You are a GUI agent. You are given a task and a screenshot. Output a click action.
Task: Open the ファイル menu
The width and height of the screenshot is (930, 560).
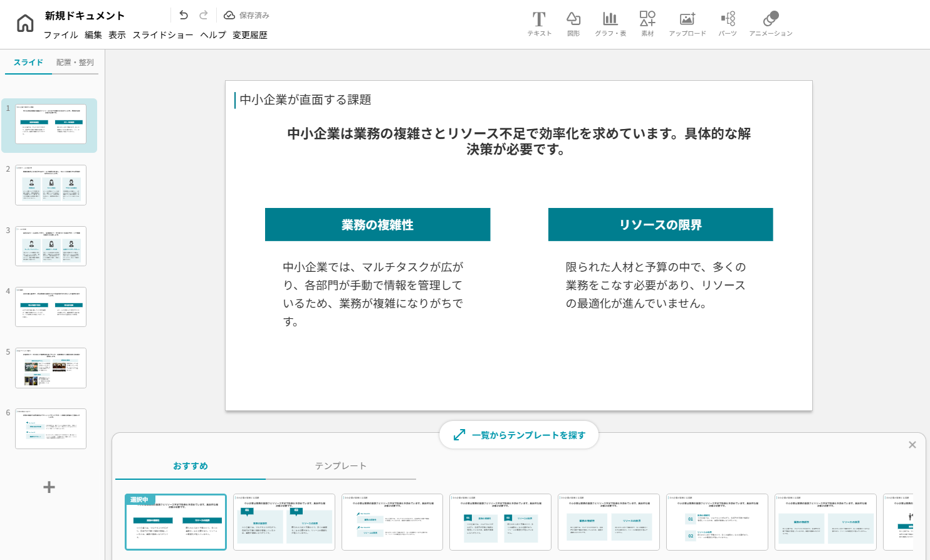tap(61, 35)
